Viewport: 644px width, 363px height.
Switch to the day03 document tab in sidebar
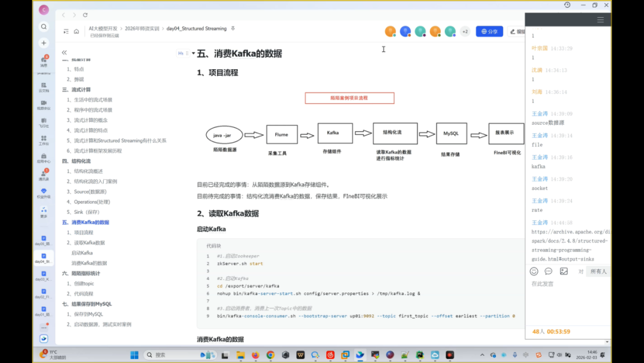tap(44, 276)
